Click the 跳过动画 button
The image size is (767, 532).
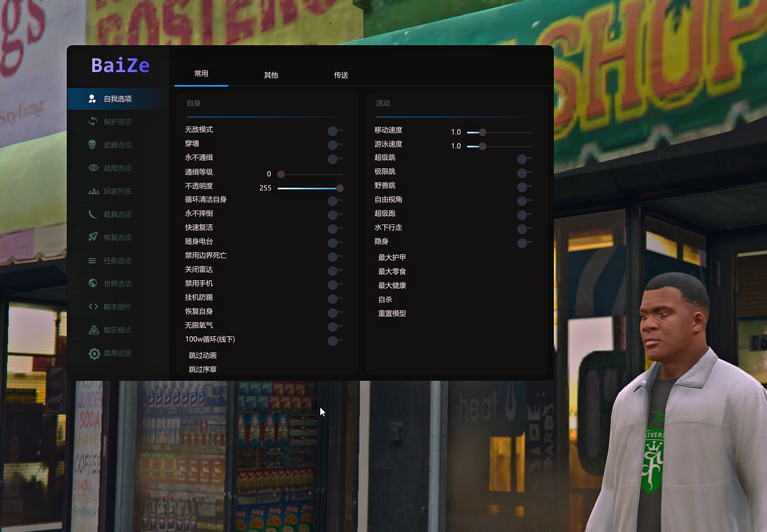203,356
